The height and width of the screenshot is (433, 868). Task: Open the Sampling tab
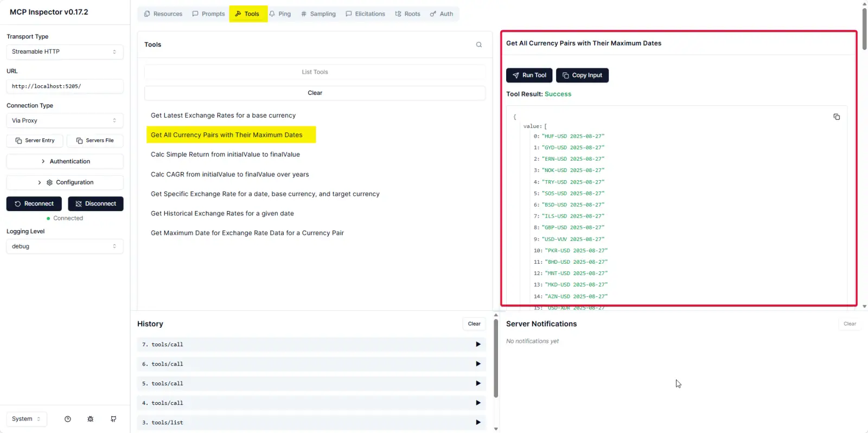(x=318, y=14)
